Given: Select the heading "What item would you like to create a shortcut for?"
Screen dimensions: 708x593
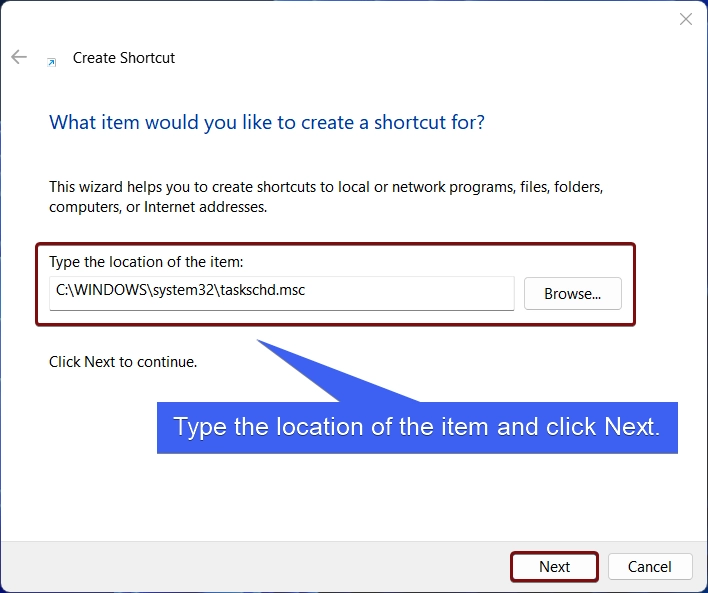Looking at the screenshot, I should (267, 122).
